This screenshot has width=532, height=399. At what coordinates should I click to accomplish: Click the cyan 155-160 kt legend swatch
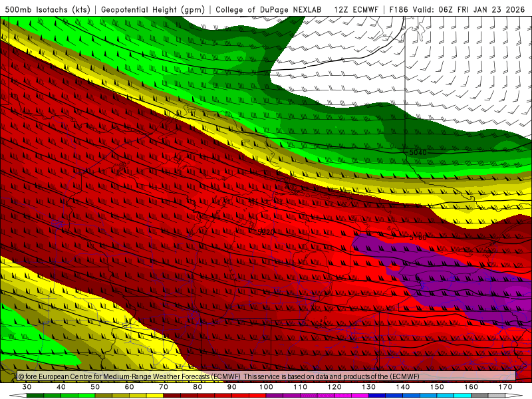click(x=463, y=396)
